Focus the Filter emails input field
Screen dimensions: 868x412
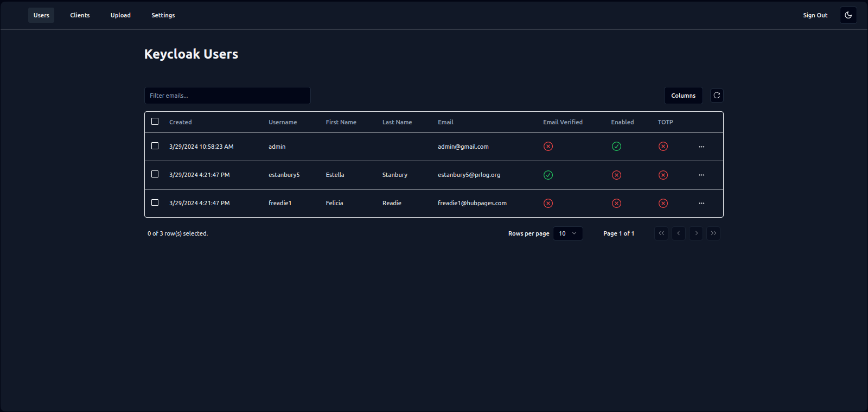pyautogui.click(x=227, y=96)
